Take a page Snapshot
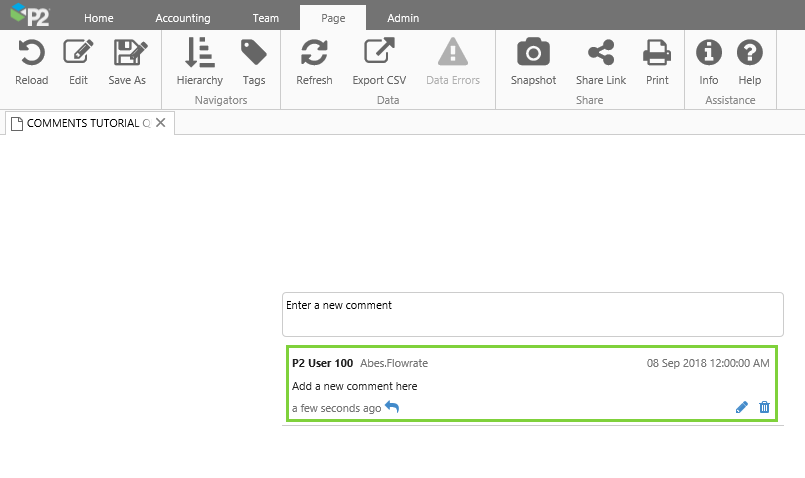Viewport: 805px width, 478px height. (x=533, y=53)
